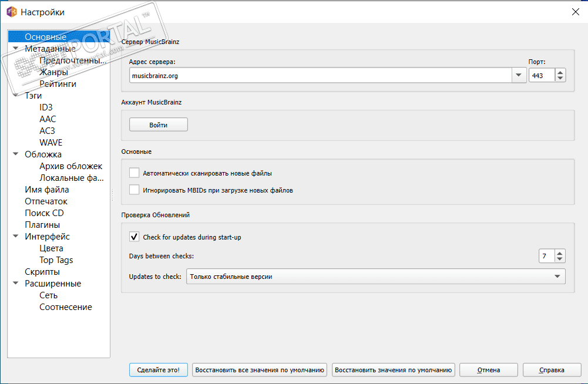The image size is (588, 384).
Task: Open the Updates to check dropdown
Action: 556,277
